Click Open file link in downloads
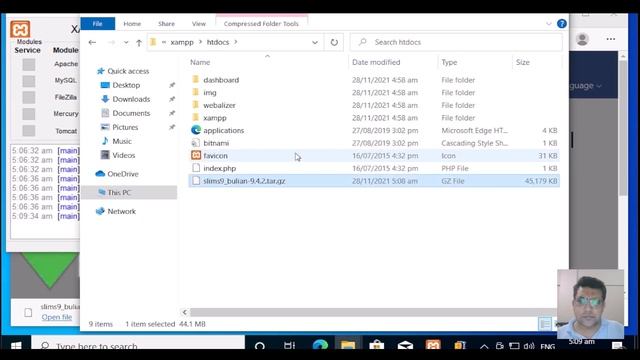 (57, 317)
